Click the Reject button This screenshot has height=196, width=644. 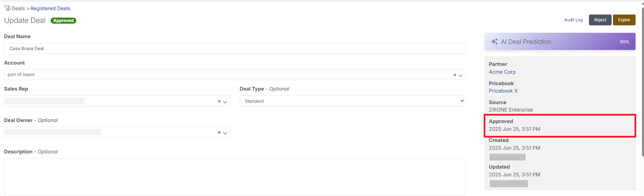click(600, 20)
